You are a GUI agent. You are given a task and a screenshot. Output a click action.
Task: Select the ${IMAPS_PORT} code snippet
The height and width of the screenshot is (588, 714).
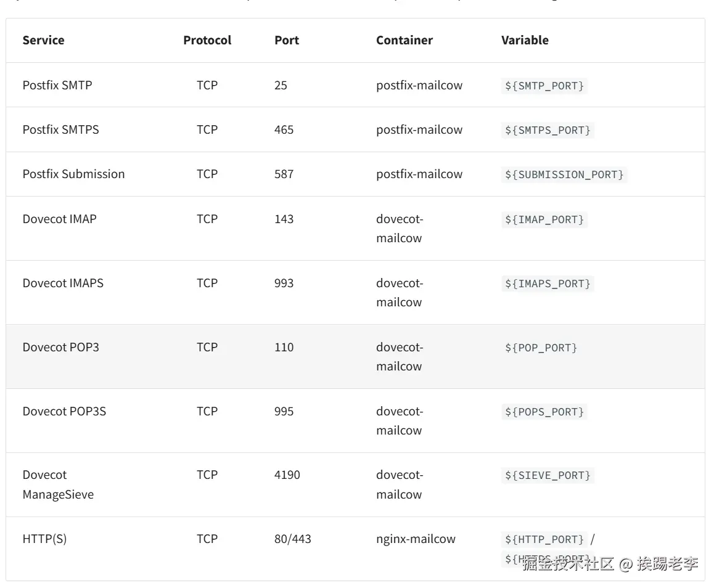coord(548,284)
